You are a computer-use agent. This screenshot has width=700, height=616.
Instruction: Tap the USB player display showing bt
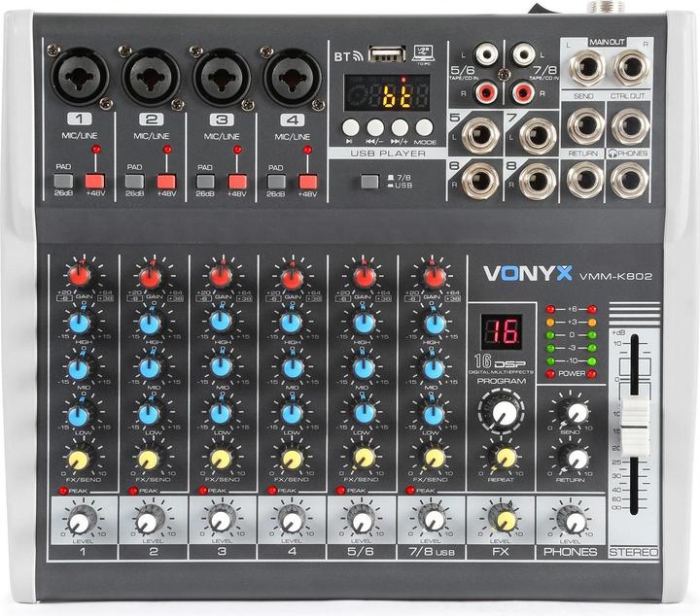point(387,93)
